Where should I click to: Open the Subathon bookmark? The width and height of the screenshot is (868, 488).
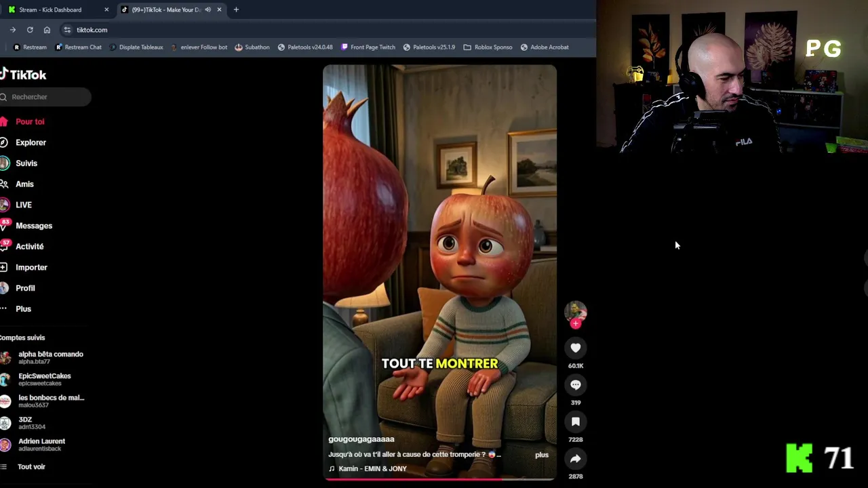click(x=252, y=47)
